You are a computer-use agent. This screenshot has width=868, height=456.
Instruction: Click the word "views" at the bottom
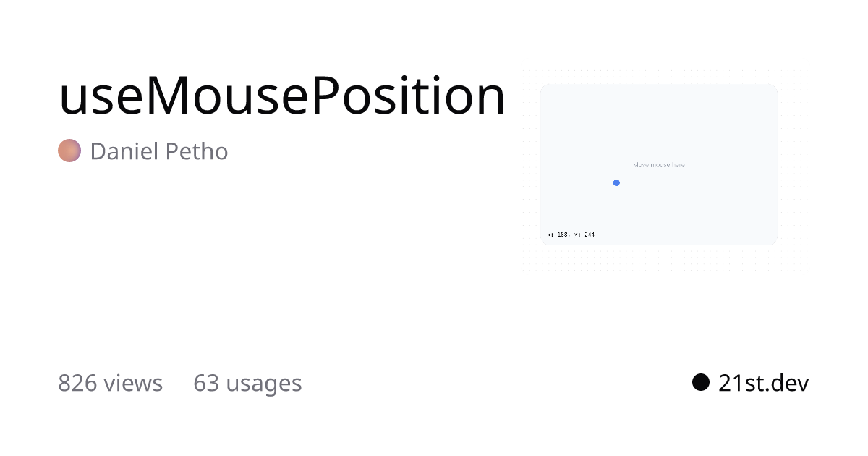133,384
